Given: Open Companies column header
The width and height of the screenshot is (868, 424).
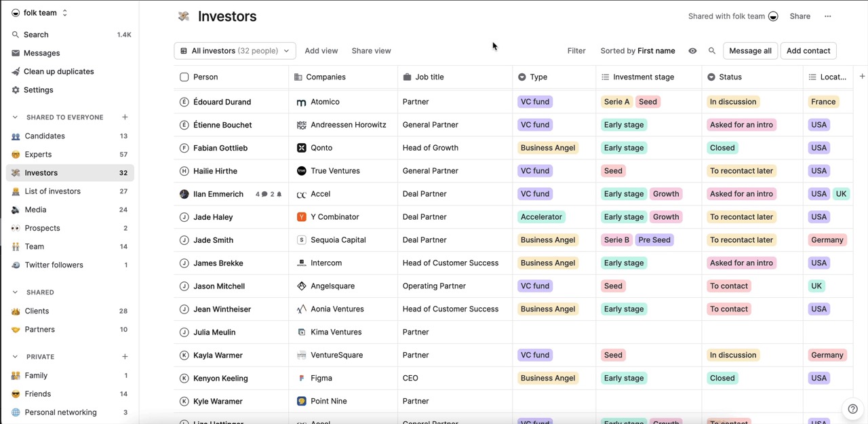Looking at the screenshot, I should pyautogui.click(x=343, y=77).
